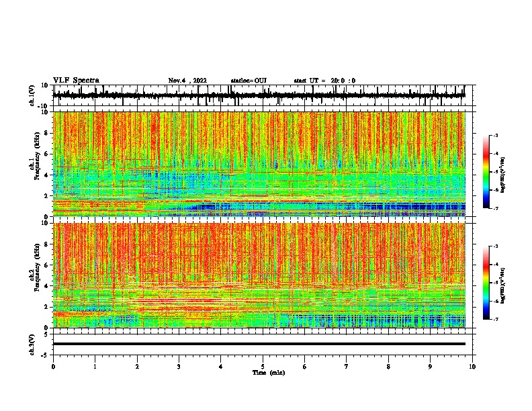The height and width of the screenshot is (411, 532).
Task: Click time axis tick label "2"
Action: (x=137, y=367)
